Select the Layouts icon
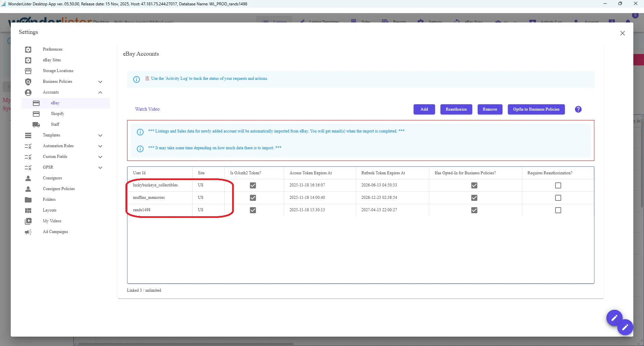644x346 pixels. coord(29,210)
